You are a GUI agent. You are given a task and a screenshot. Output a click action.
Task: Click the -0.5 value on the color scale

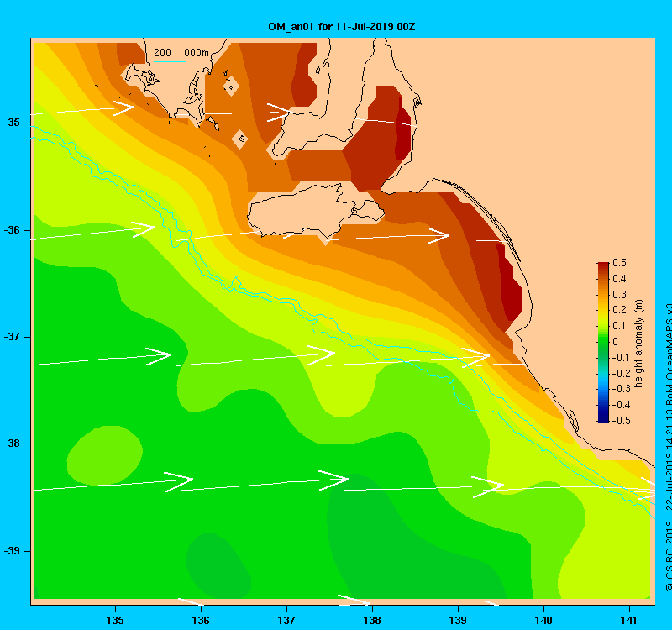coord(621,421)
